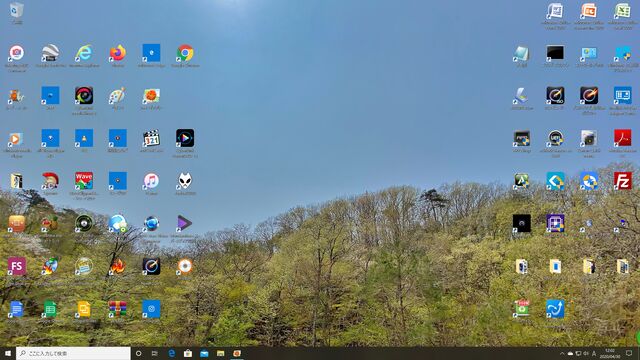Open the green A app shortcut
Viewport: 640px width, 360px height.
coord(522,181)
